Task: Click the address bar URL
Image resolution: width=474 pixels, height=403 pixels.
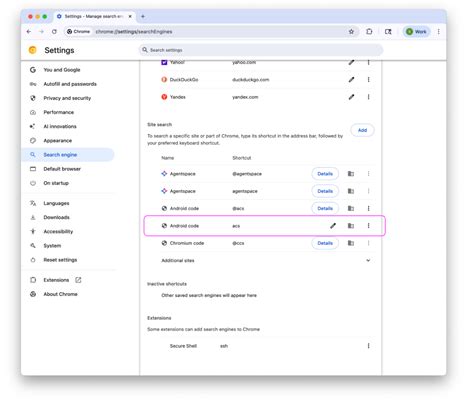Action: tap(134, 32)
